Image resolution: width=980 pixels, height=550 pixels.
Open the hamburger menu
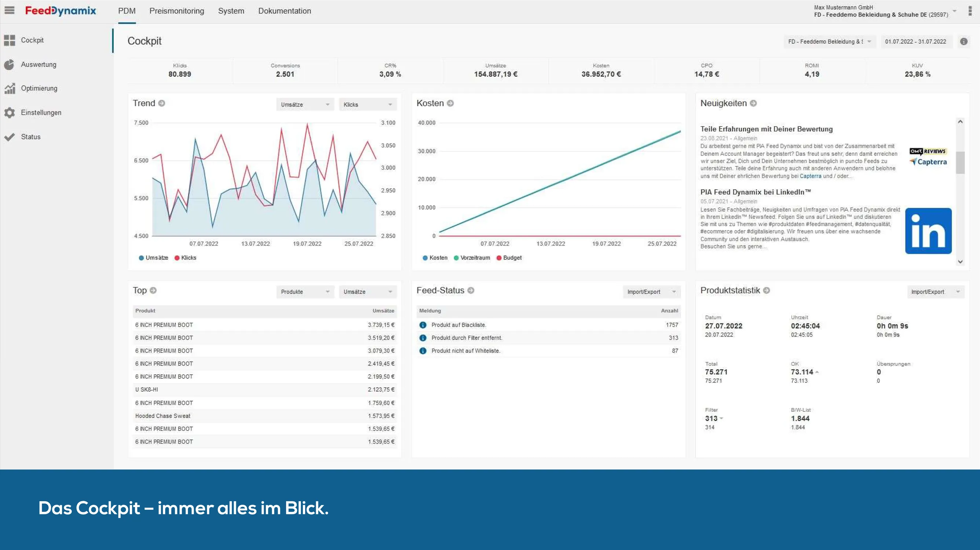10,10
